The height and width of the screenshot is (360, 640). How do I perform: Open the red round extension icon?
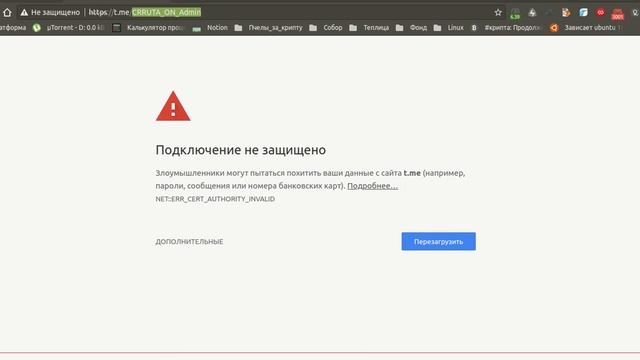click(600, 13)
